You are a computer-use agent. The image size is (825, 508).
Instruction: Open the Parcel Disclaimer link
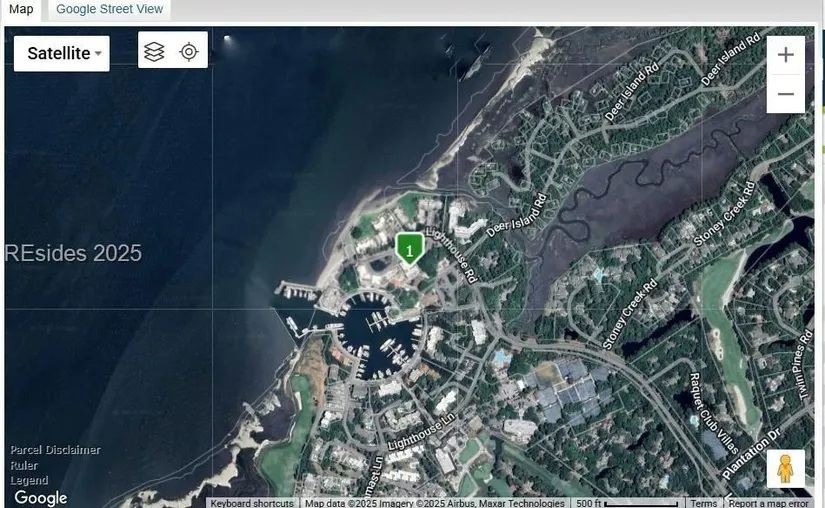pos(55,450)
